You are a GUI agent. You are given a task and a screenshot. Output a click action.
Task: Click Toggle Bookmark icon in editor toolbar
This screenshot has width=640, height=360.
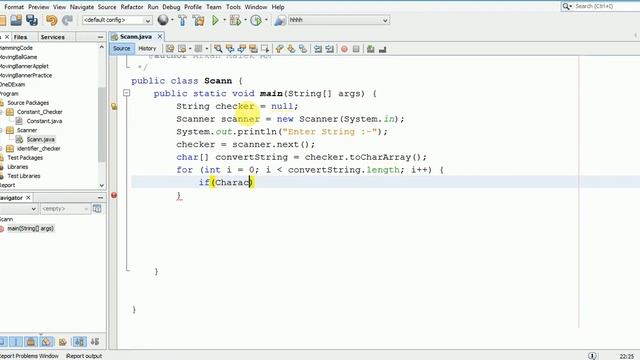coord(303,49)
